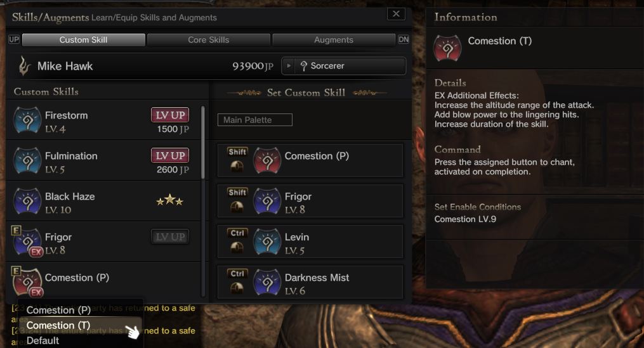Screen dimensions: 644x348
Task: Click the Levin icon in the palette
Action: (267, 242)
